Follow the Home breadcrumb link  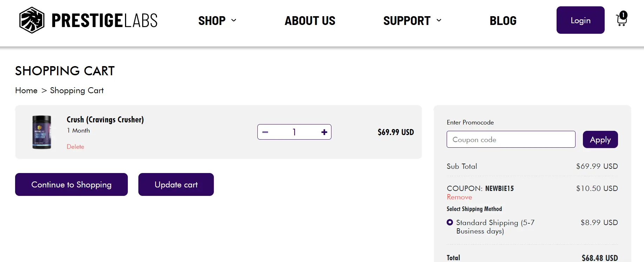(26, 91)
